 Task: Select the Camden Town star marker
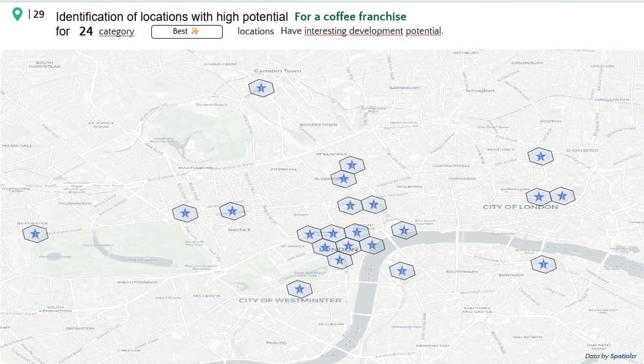(x=261, y=87)
